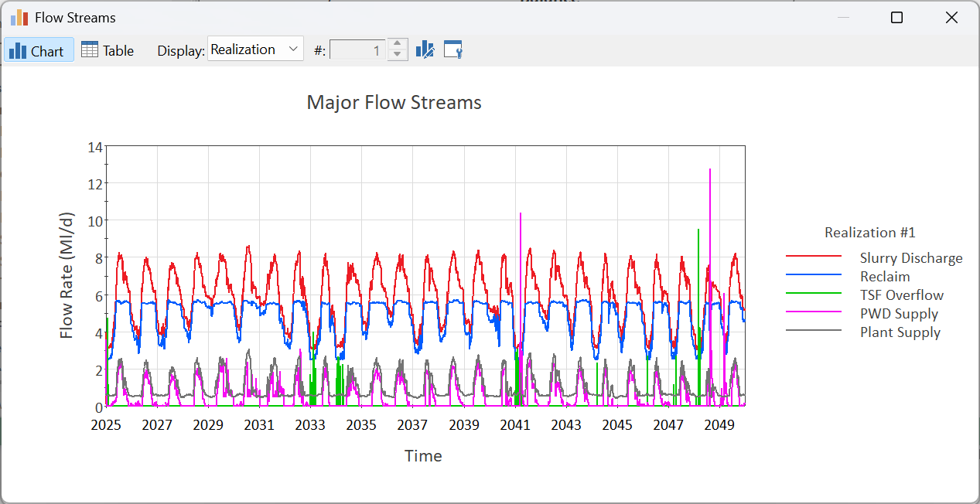Image resolution: width=980 pixels, height=504 pixels.
Task: Click the 2049 x-axis tick label
Action: pyautogui.click(x=719, y=425)
